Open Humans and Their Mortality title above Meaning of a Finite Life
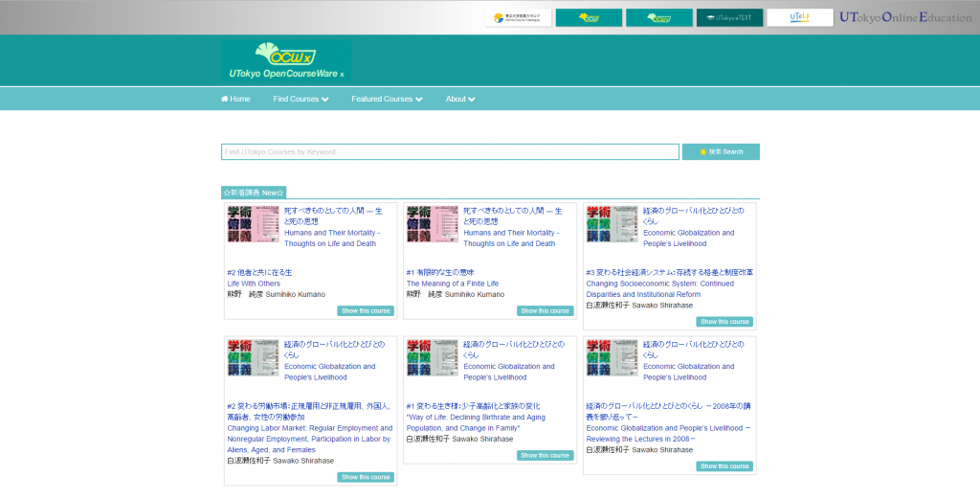980x500 pixels. [512, 227]
